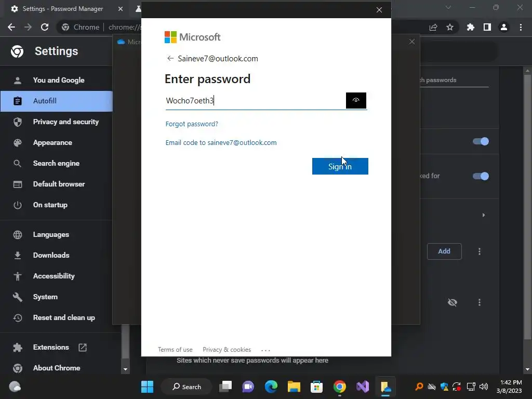Click the Google Chrome taskbar icon

pyautogui.click(x=340, y=387)
